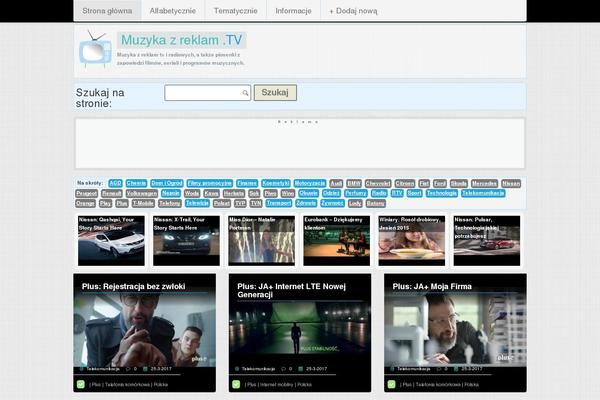The height and width of the screenshot is (400, 600).
Task: Open the Plus: JA+ Moja Firma video
Action: pos(455,333)
